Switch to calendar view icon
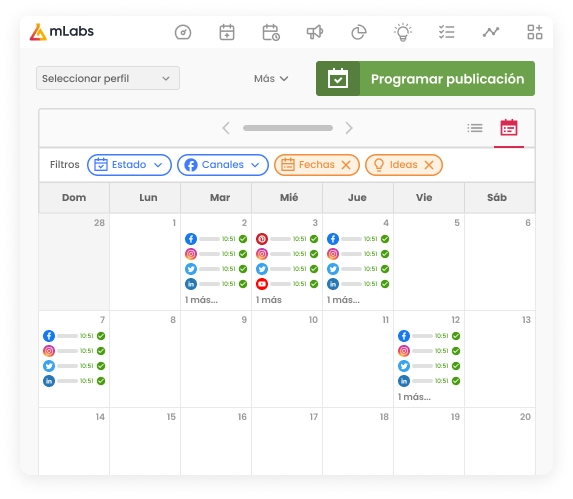The width and height of the screenshot is (573, 499). 509,128
